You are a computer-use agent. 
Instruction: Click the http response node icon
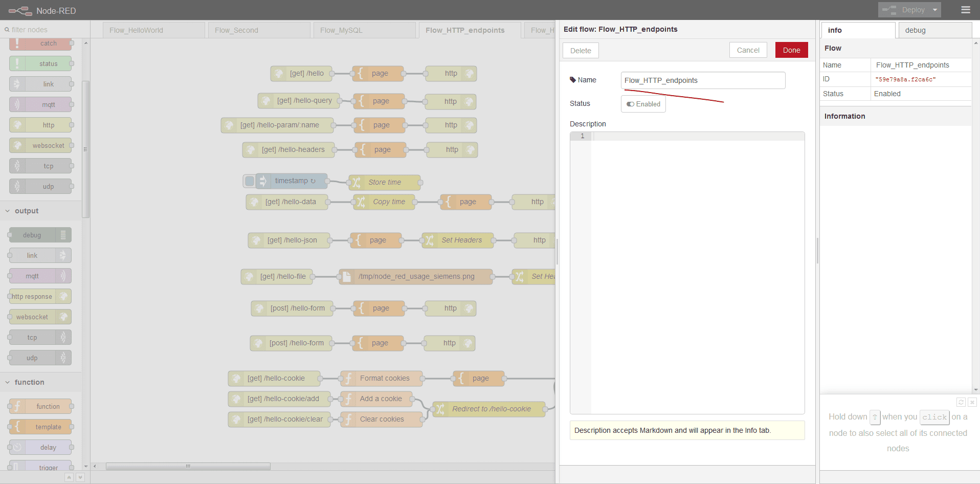(63, 296)
